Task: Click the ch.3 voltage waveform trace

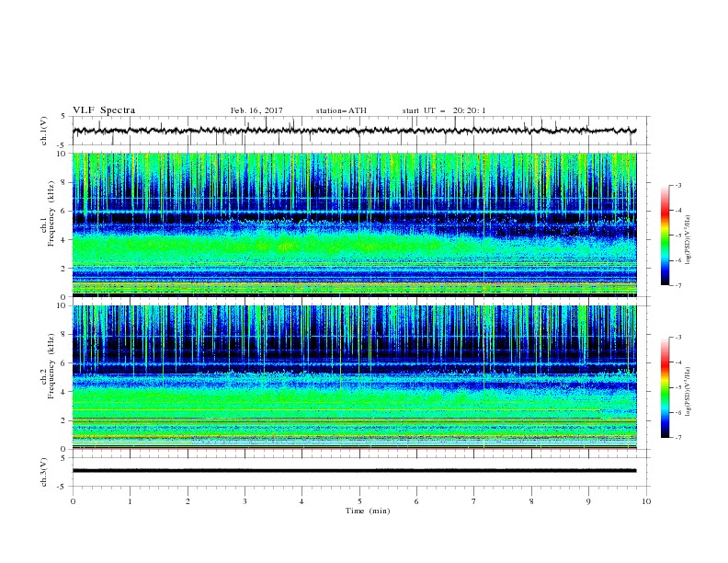Action: [x=354, y=471]
